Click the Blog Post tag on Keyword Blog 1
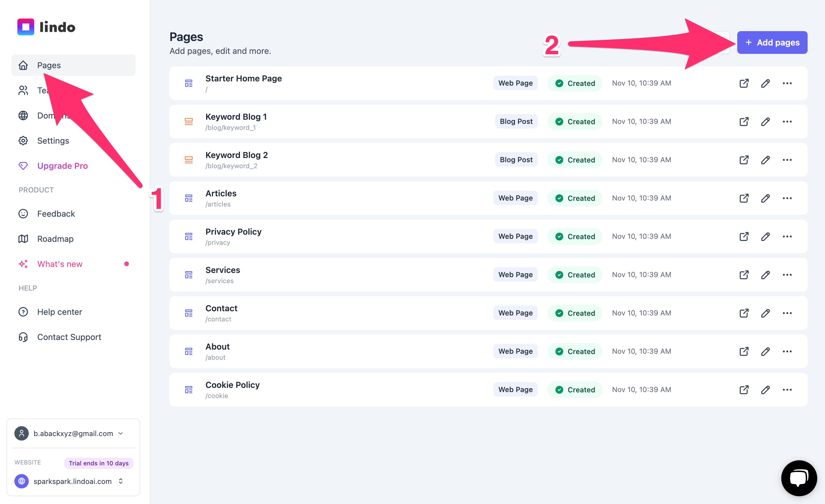 516,122
